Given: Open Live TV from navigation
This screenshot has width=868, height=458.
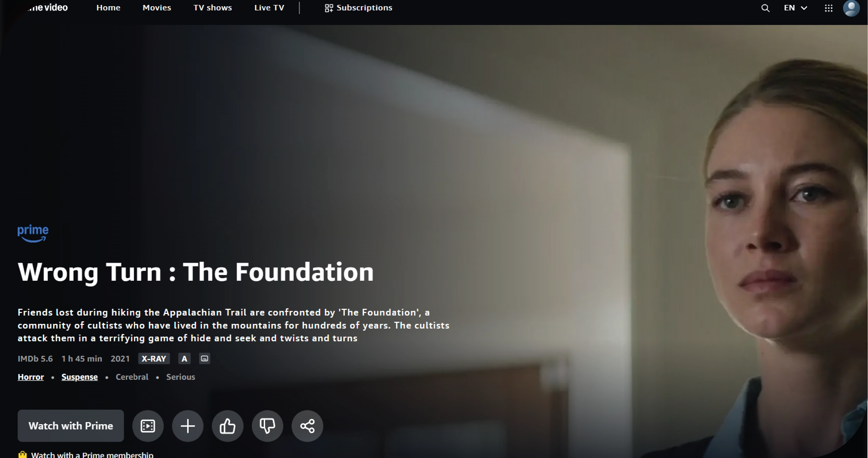Looking at the screenshot, I should [269, 8].
